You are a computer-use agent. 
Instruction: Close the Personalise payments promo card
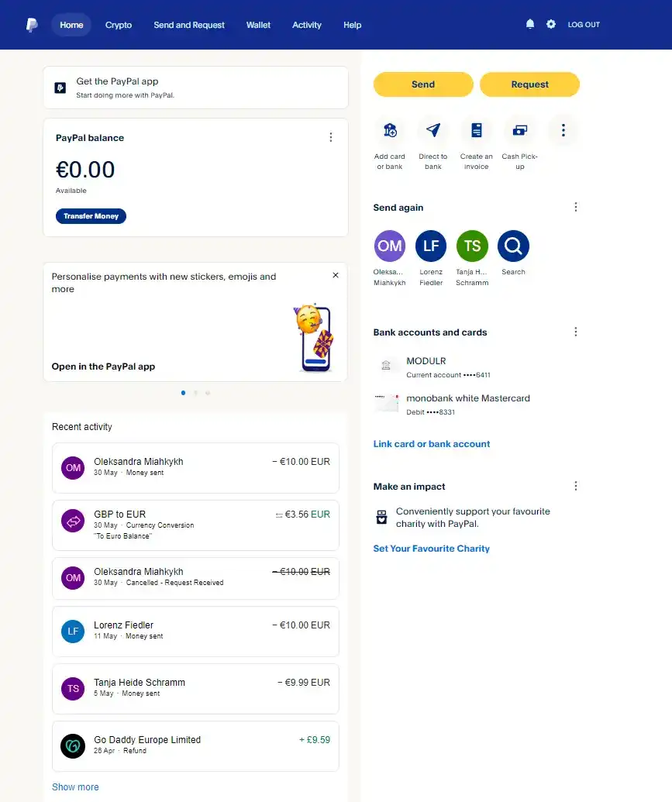[336, 275]
